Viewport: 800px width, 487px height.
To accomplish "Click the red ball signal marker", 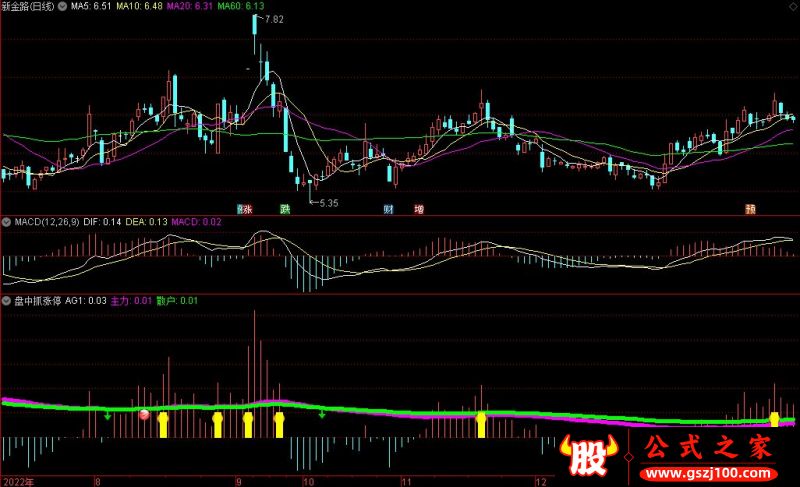I will 144,414.
